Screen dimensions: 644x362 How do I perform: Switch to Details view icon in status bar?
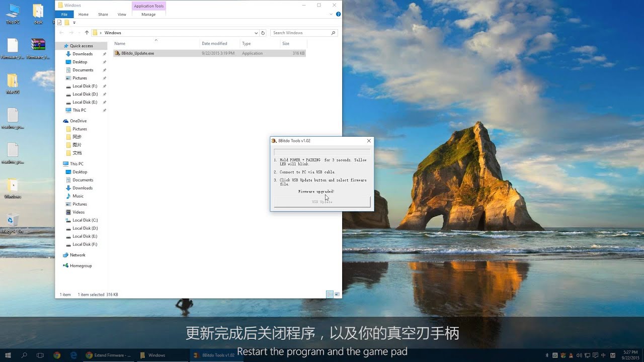click(x=330, y=294)
